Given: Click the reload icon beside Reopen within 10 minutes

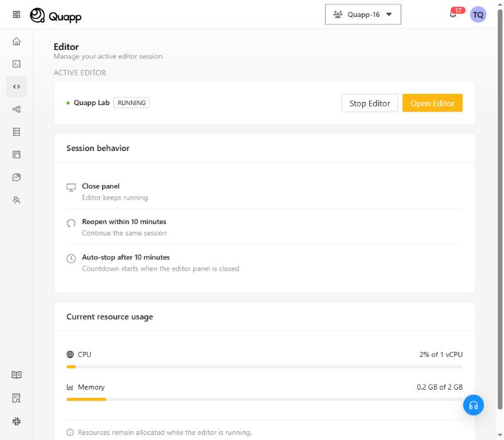Looking at the screenshot, I should coord(71,223).
